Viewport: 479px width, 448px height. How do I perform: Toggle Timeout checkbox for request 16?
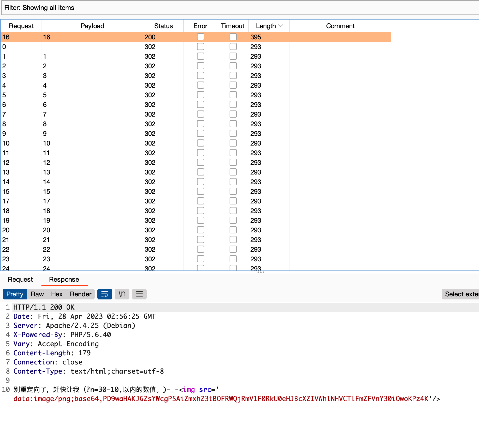(x=233, y=37)
